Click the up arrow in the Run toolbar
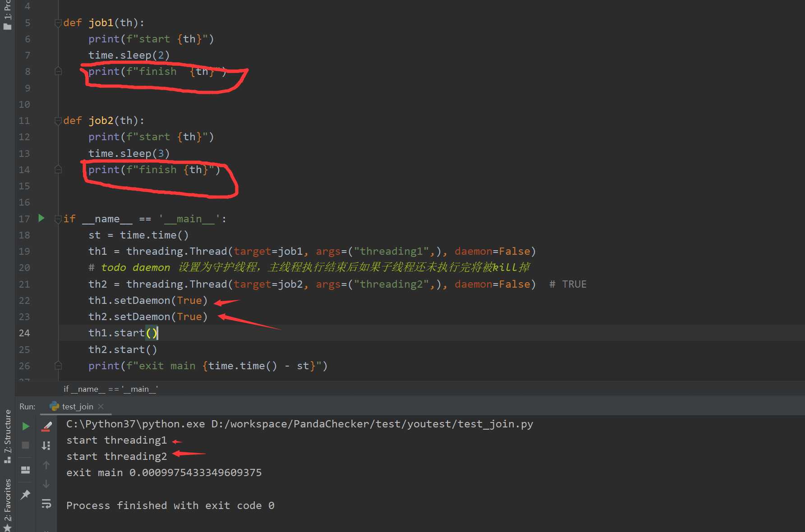The width and height of the screenshot is (805, 532). [46, 464]
